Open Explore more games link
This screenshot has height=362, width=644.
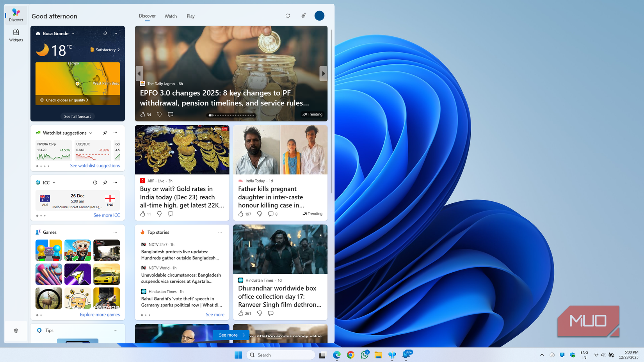point(100,314)
